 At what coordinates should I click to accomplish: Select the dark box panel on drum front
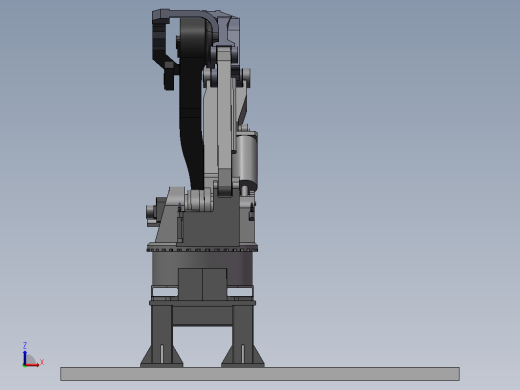coord(202,284)
